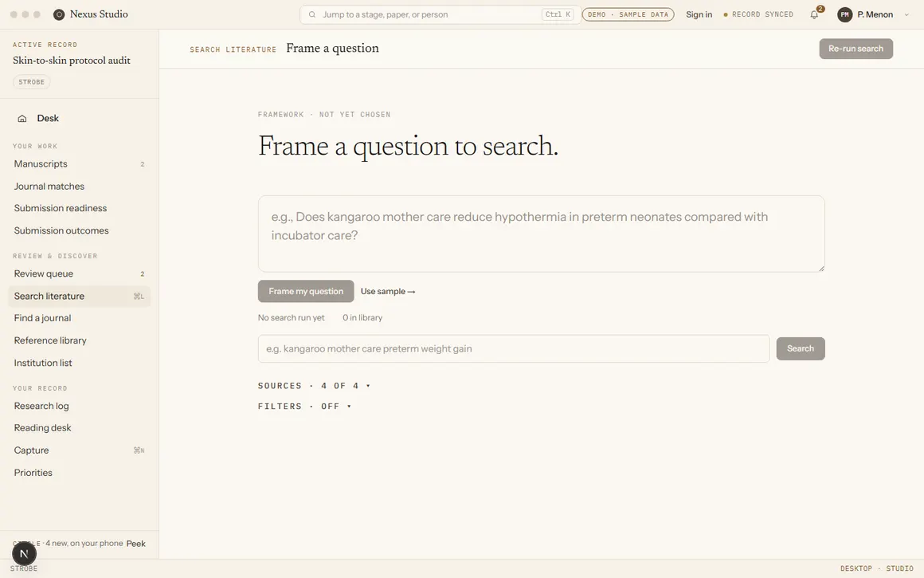This screenshot has width=924, height=578.
Task: Open Priorities in the sidebar
Action: click(79, 473)
